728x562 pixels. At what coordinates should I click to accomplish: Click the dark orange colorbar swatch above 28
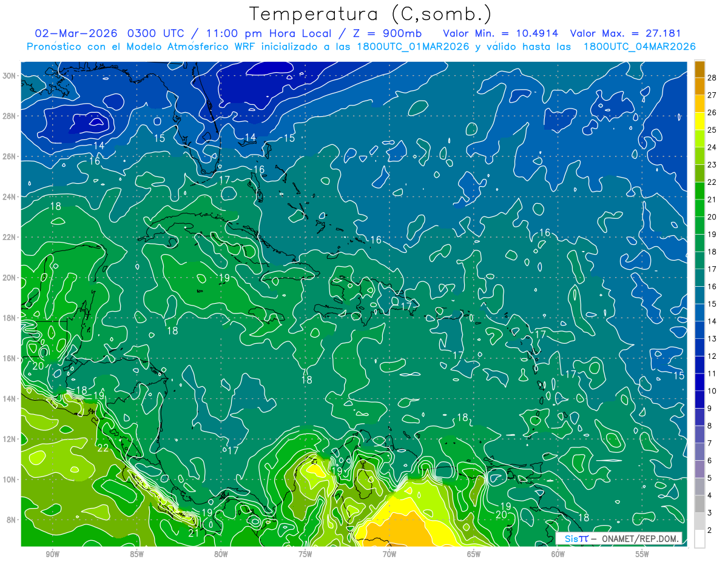pyautogui.click(x=699, y=69)
